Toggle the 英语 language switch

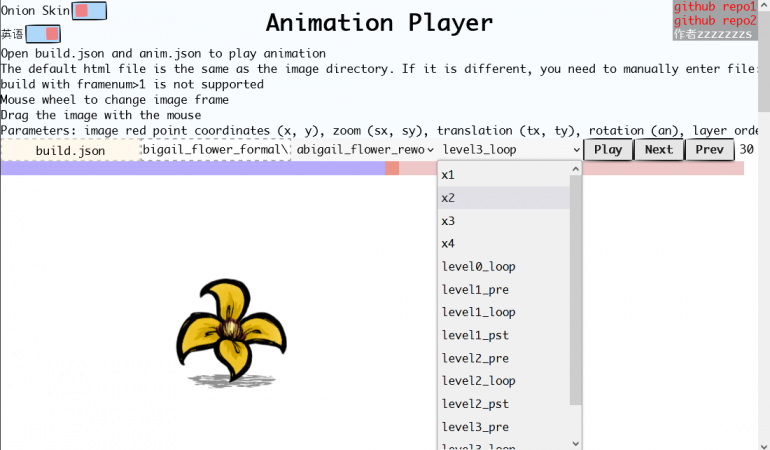(43, 34)
